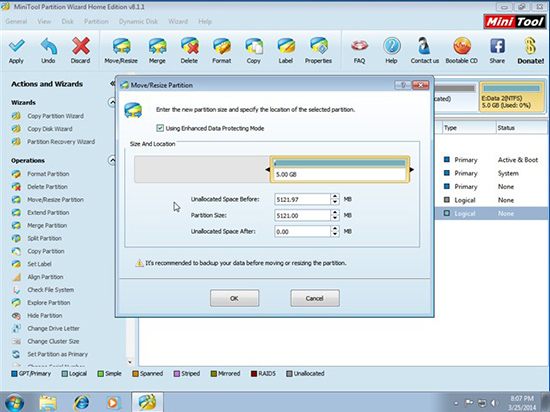
Task: Choose Split Partition operation
Action: (x=45, y=238)
